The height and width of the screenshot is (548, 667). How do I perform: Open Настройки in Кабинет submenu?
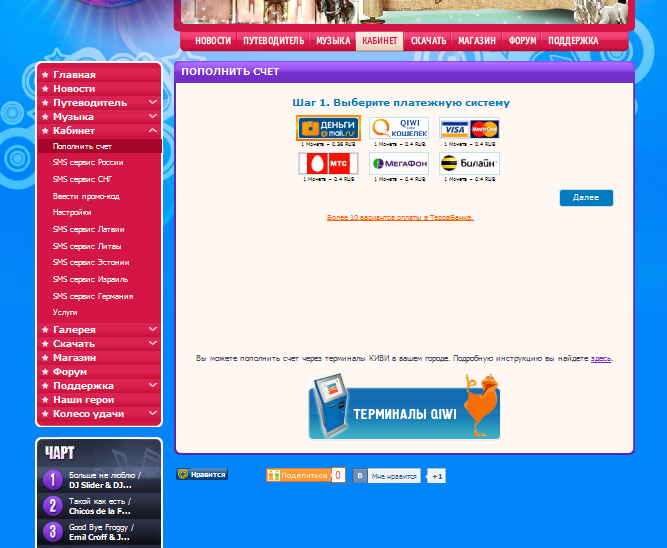pyautogui.click(x=72, y=212)
